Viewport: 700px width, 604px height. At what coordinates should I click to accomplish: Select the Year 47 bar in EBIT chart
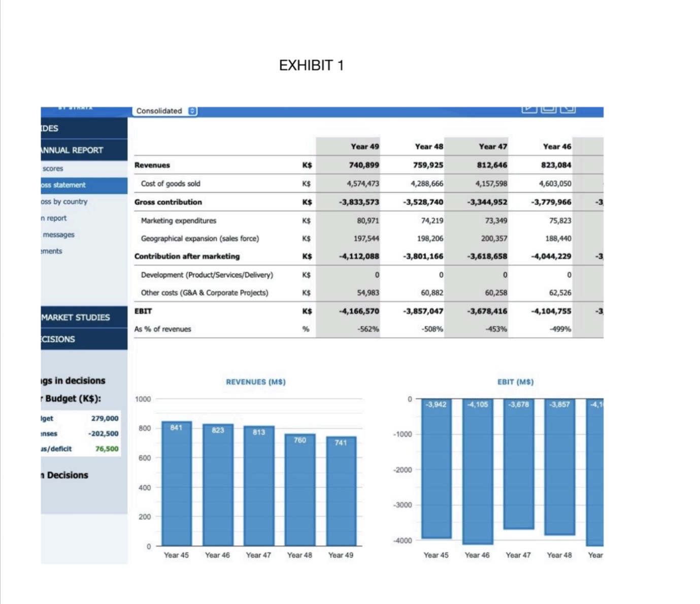pos(518,464)
